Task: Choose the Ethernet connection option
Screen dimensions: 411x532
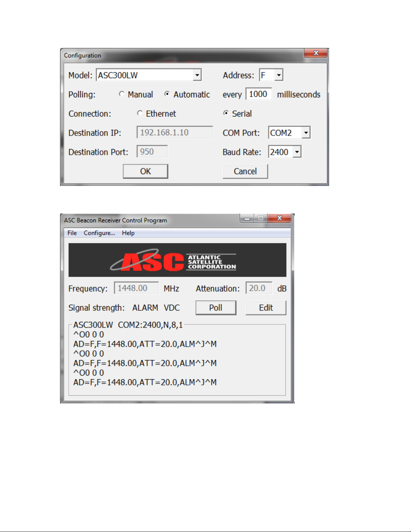Action: (x=140, y=113)
